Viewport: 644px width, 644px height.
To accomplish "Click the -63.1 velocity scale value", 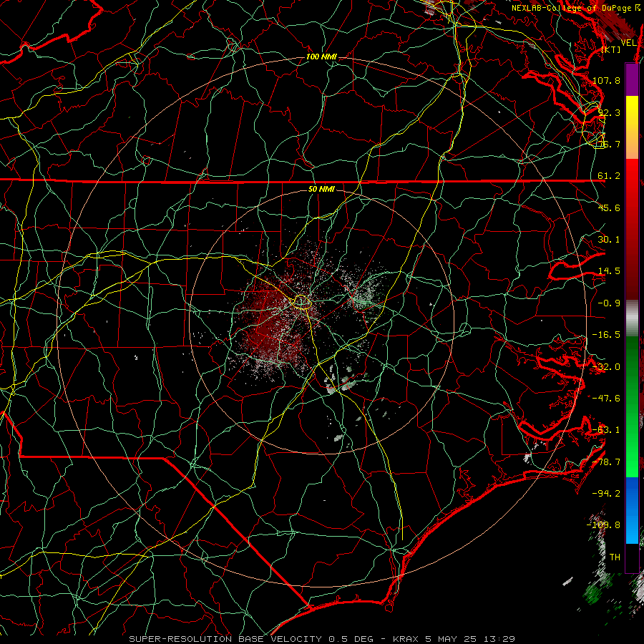I will coord(606,430).
